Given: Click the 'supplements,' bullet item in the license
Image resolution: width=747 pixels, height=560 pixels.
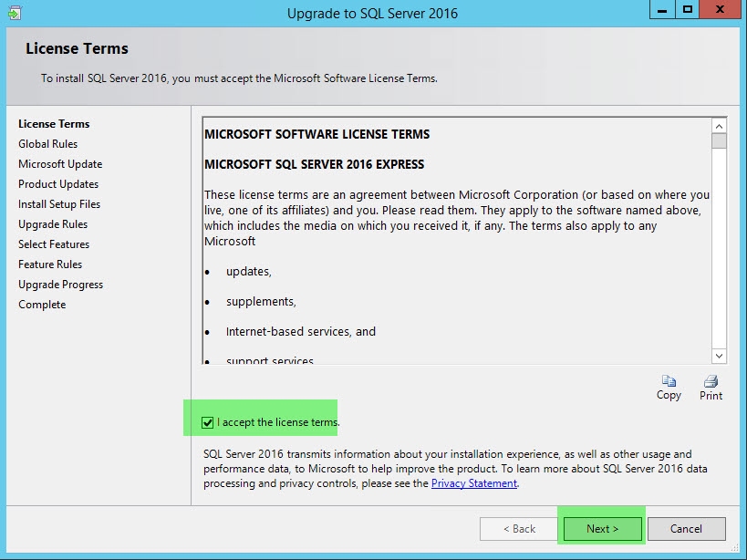Looking at the screenshot, I should [261, 301].
